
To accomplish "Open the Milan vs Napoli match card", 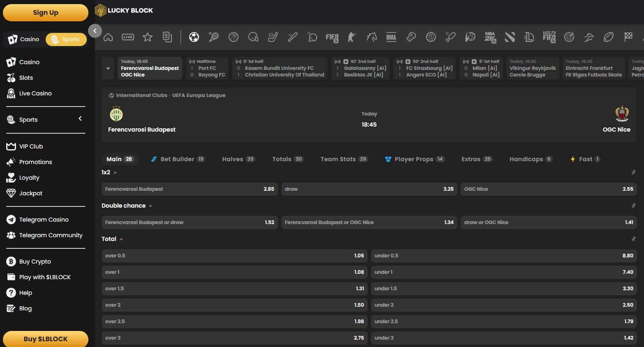I will pyautogui.click(x=481, y=68).
